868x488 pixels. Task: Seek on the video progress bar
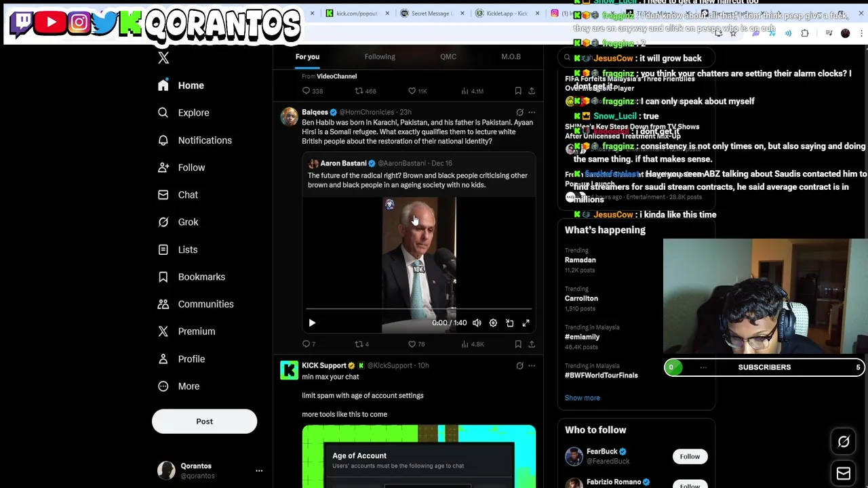(x=419, y=310)
